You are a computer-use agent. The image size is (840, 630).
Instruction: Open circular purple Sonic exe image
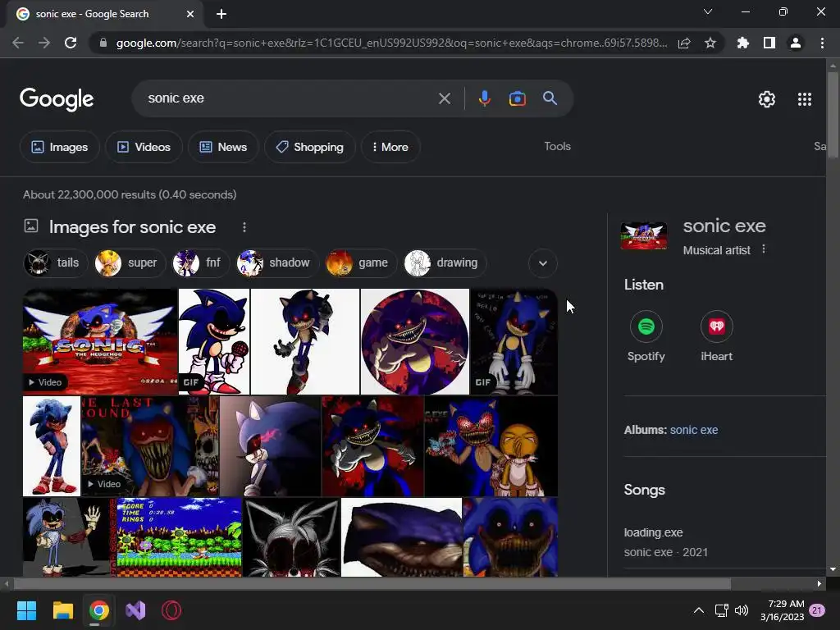[414, 341]
